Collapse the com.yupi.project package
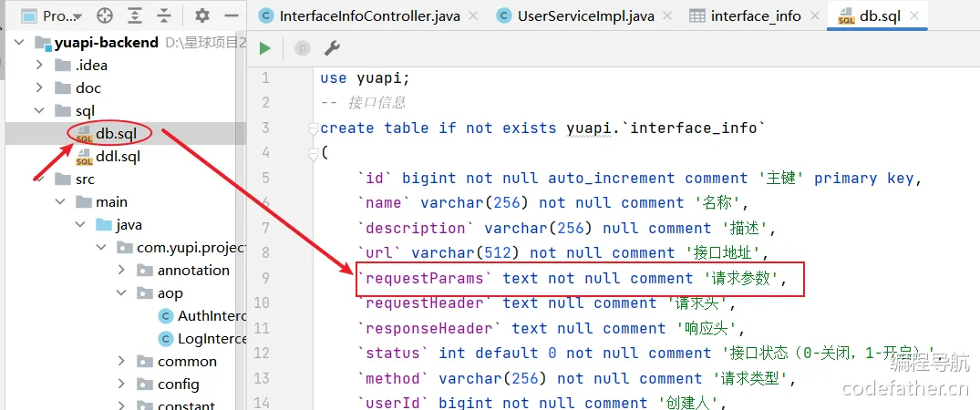Screen dimensions: 980x410 click(101, 248)
